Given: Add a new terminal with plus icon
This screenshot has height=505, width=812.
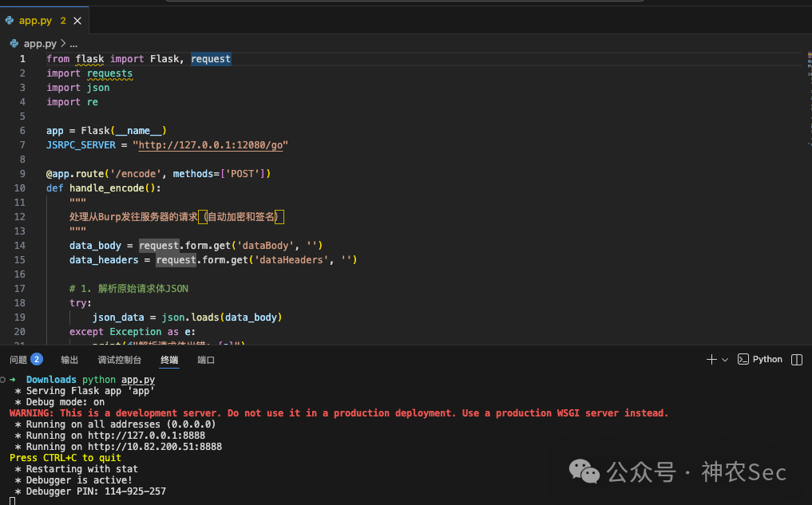Looking at the screenshot, I should pos(711,360).
